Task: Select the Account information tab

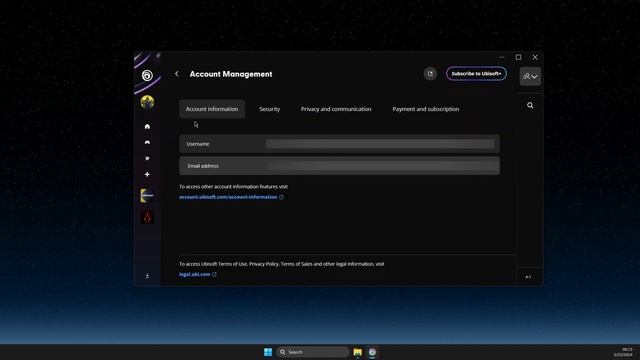Action: (x=212, y=109)
